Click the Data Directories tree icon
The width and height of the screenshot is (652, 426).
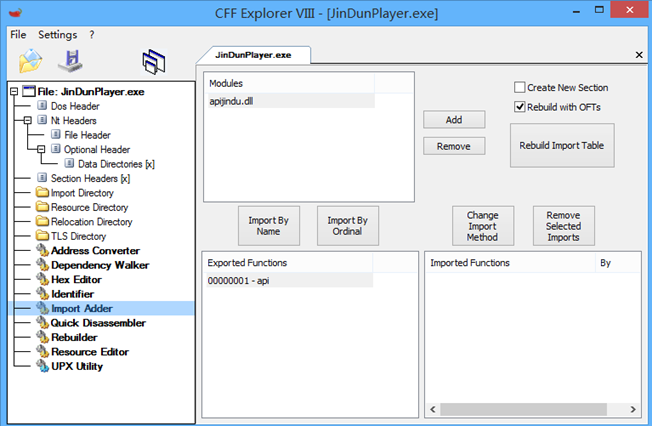pos(69,163)
